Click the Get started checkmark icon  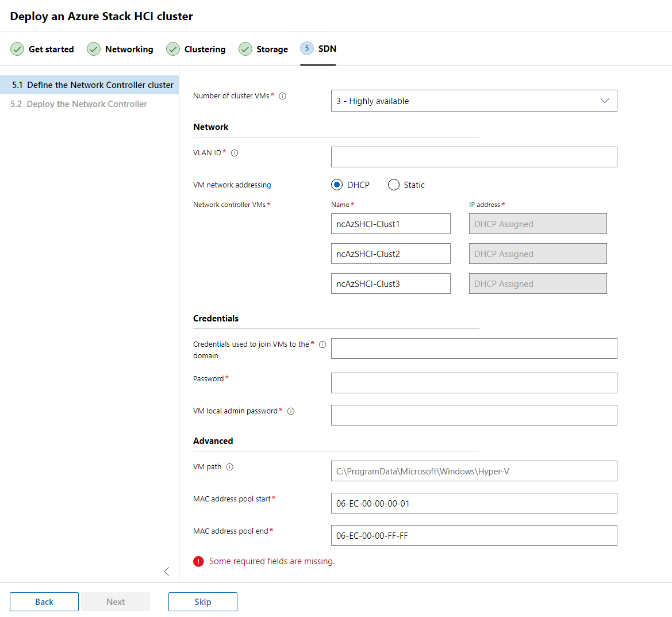coord(17,49)
